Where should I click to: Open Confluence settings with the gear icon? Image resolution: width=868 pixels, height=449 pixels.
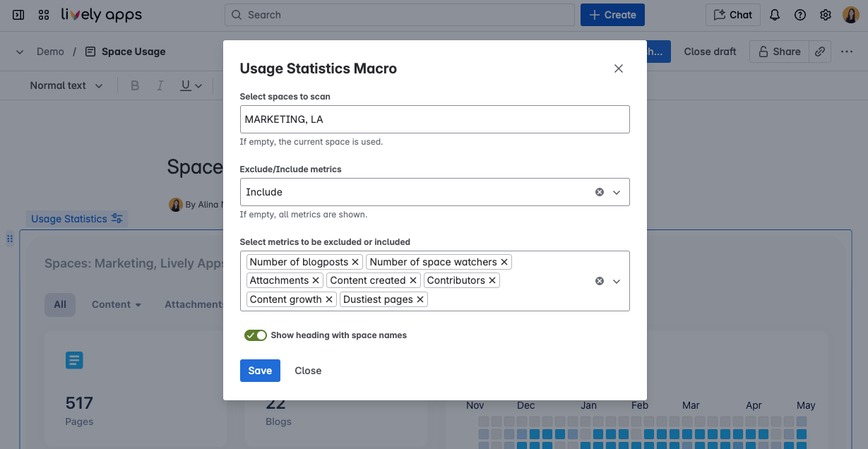tap(825, 14)
